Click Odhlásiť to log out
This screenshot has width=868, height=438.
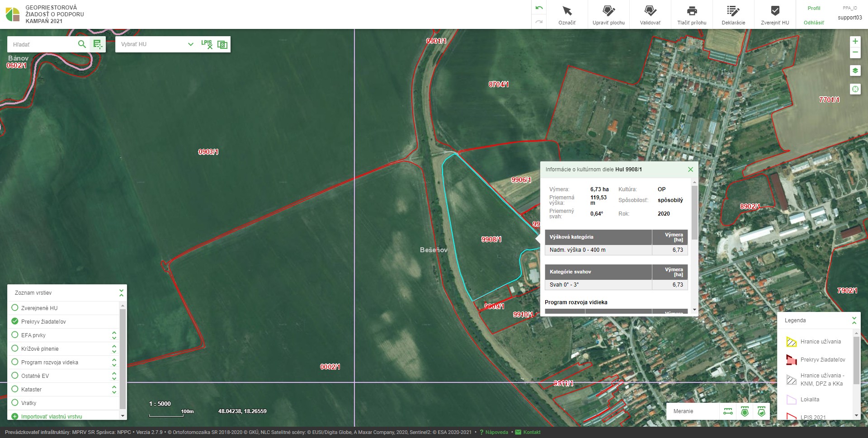tap(814, 23)
